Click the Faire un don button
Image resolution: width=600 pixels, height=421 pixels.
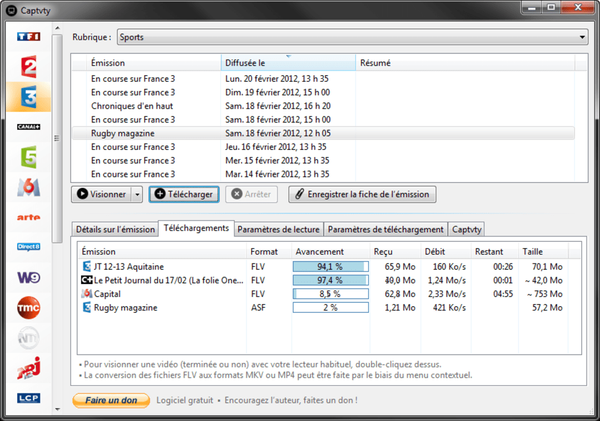112,400
